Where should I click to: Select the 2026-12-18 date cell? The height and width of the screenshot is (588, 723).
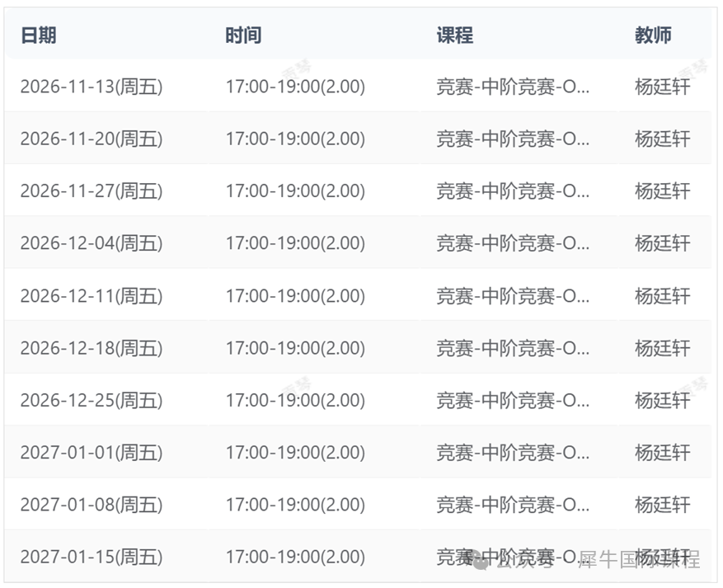[x=92, y=348]
